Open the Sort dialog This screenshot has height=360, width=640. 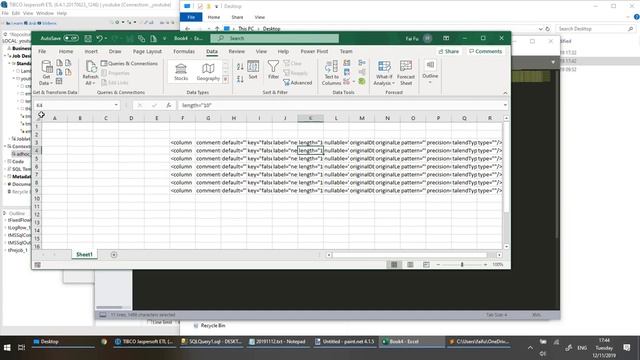pos(253,70)
